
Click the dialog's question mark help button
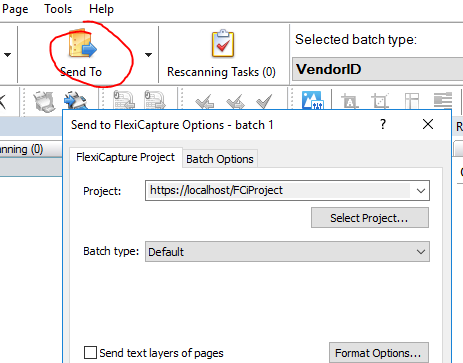[x=383, y=124]
